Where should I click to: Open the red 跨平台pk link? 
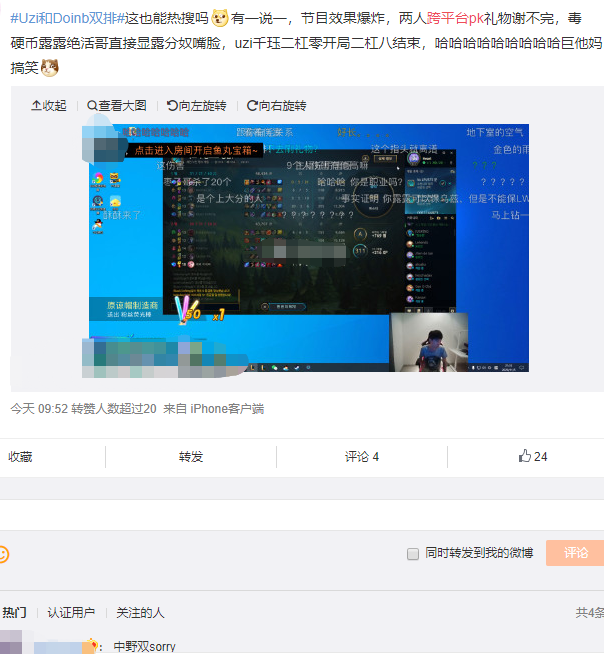[x=455, y=18]
